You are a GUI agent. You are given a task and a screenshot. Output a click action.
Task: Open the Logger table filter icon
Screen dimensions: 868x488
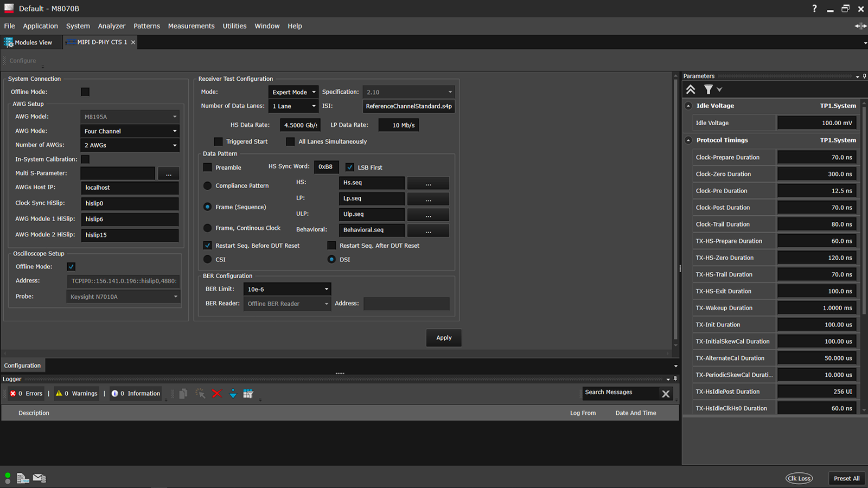[248, 394]
